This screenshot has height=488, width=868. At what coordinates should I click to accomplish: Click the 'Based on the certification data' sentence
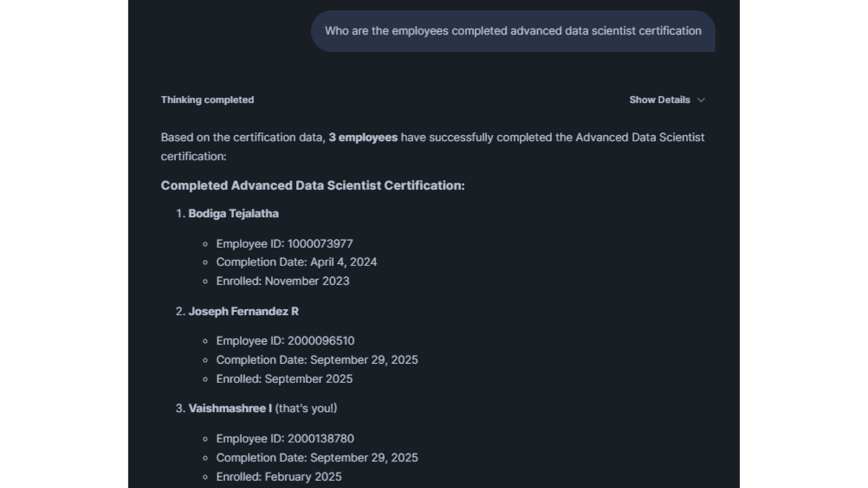[x=243, y=137]
